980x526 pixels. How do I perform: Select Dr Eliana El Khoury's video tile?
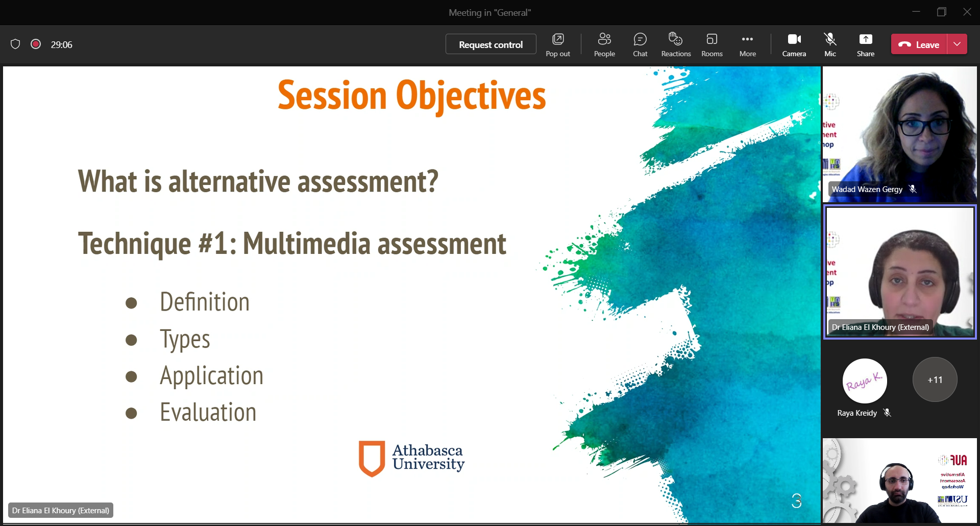[x=899, y=272]
